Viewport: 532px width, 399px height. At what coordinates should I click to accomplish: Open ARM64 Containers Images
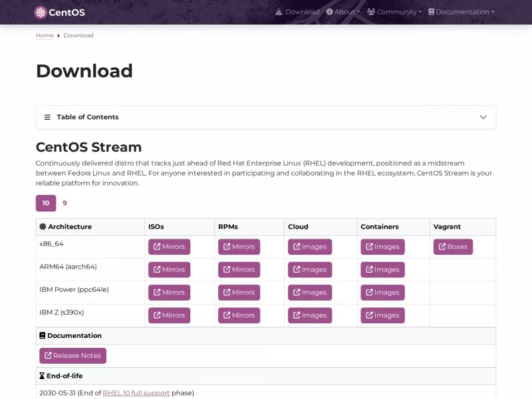[x=382, y=270]
